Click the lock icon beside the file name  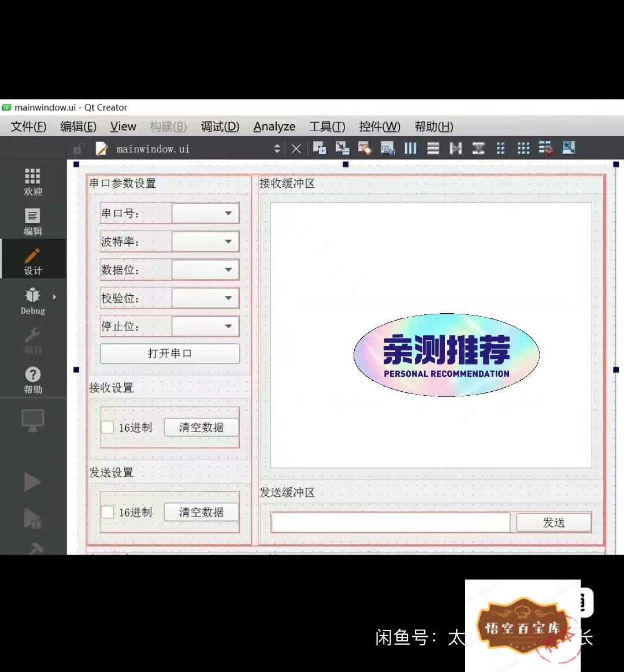coord(79,148)
